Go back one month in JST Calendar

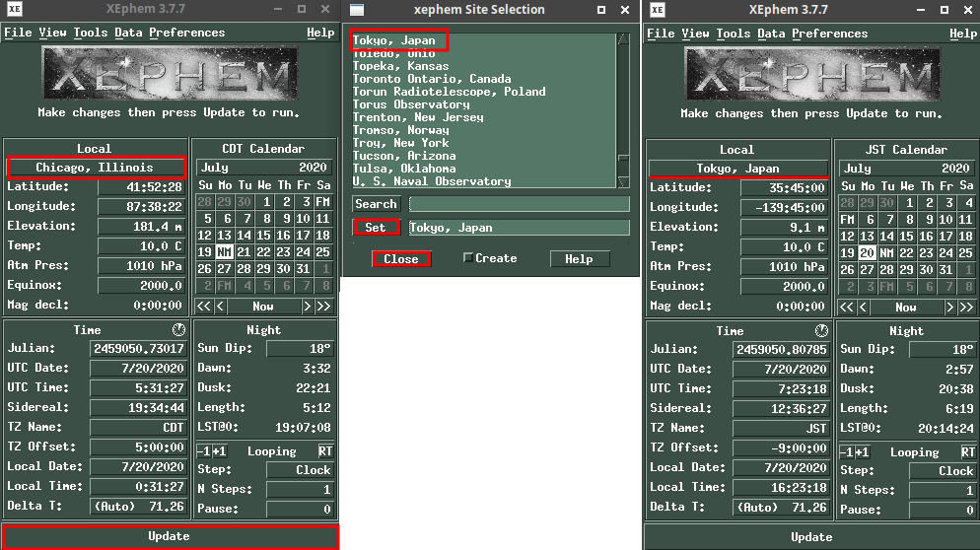point(863,308)
